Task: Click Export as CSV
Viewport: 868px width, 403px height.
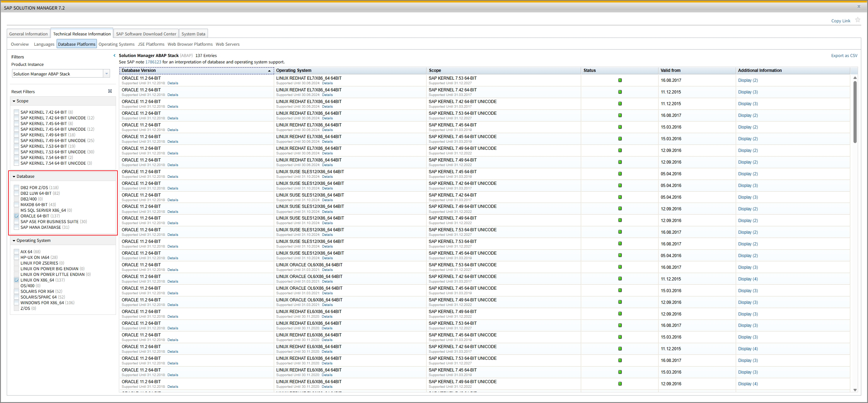Action: 844,56
